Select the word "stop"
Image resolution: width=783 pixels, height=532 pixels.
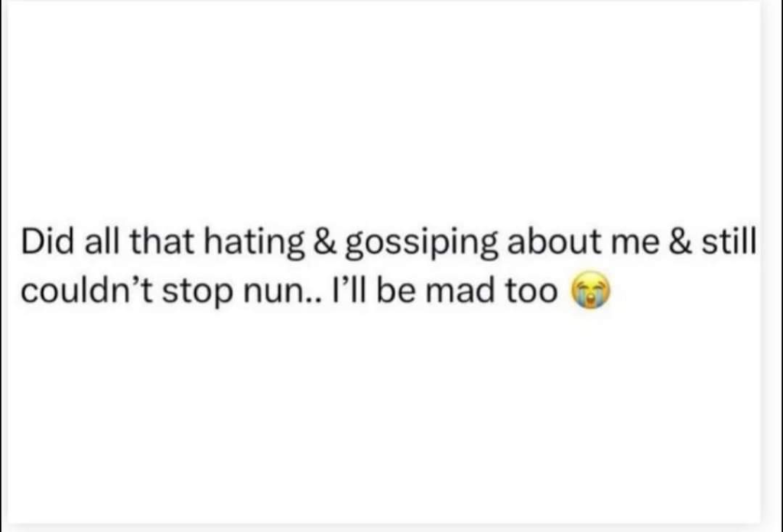click(x=197, y=294)
